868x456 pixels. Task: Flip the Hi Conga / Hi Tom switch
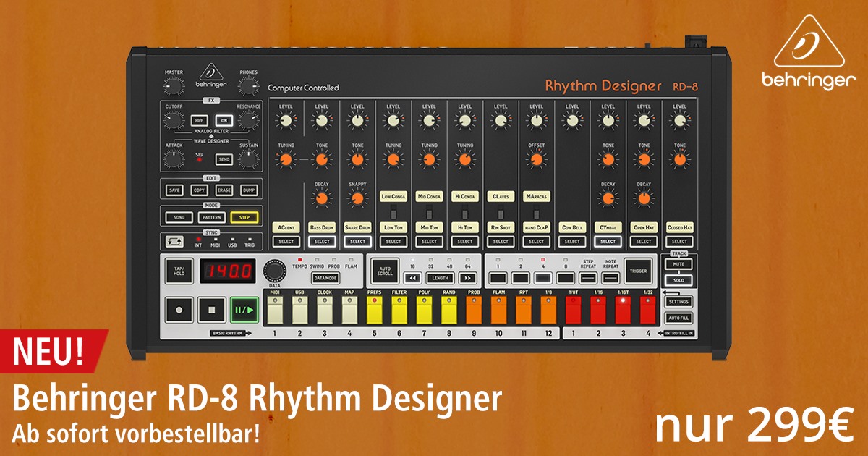(464, 212)
